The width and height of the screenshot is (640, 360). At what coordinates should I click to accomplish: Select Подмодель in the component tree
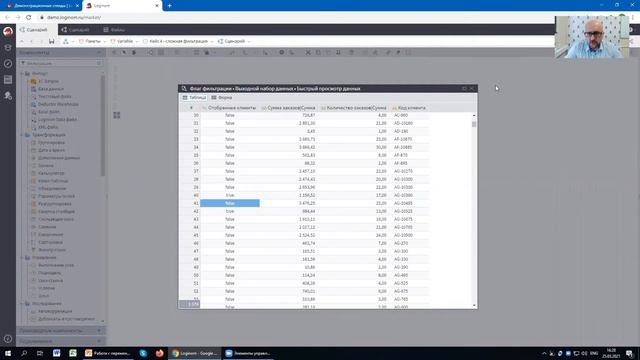49,273
